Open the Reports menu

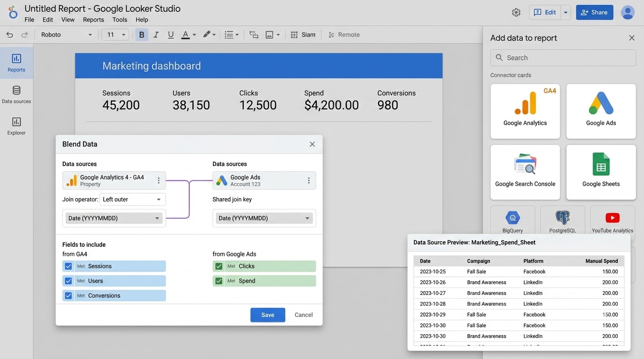pos(94,20)
